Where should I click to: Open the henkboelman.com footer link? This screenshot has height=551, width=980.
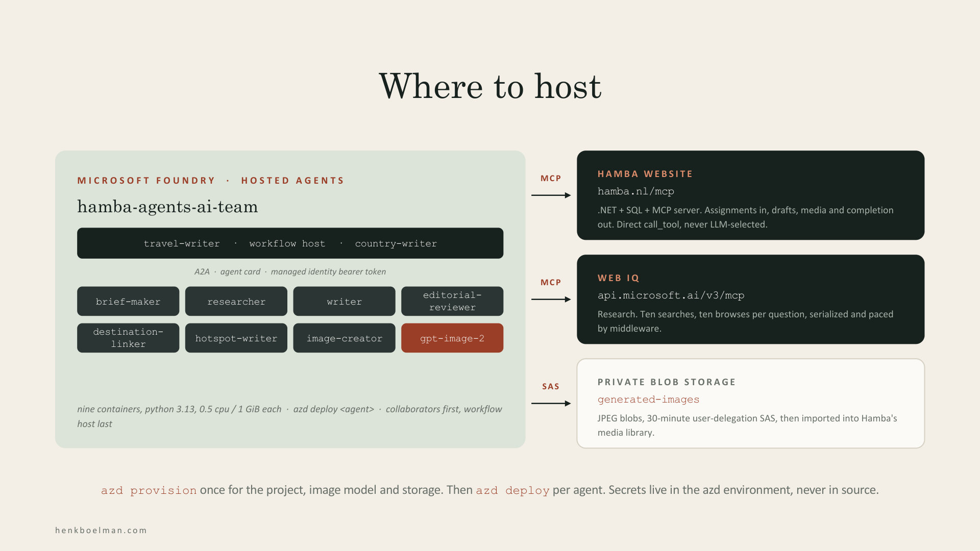point(101,531)
